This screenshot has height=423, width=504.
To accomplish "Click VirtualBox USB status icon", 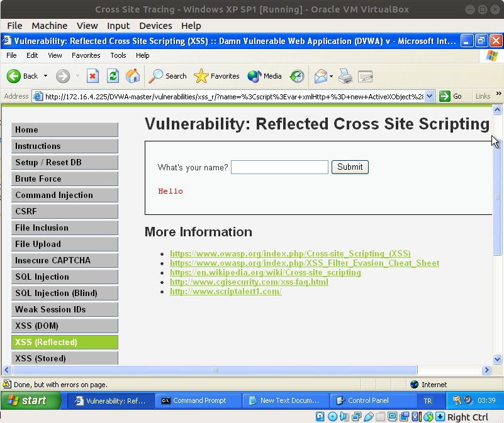I will click(x=368, y=417).
